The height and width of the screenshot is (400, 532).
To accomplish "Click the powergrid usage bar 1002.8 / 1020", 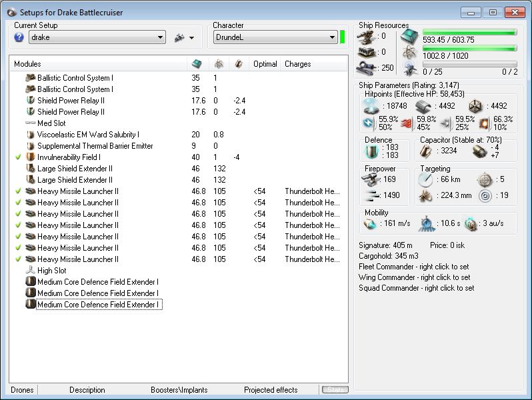I will coord(469,48).
